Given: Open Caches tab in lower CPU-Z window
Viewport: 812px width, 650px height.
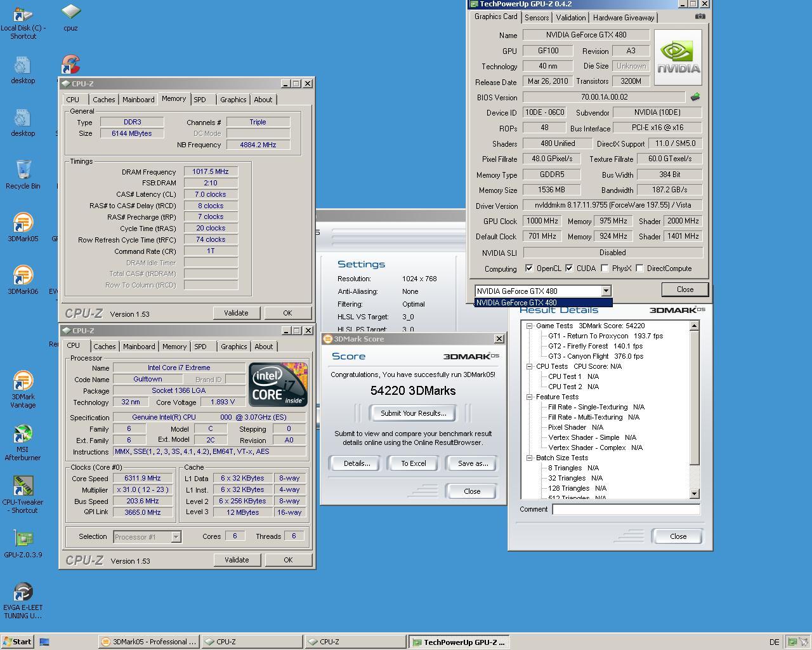Looking at the screenshot, I should (105, 347).
